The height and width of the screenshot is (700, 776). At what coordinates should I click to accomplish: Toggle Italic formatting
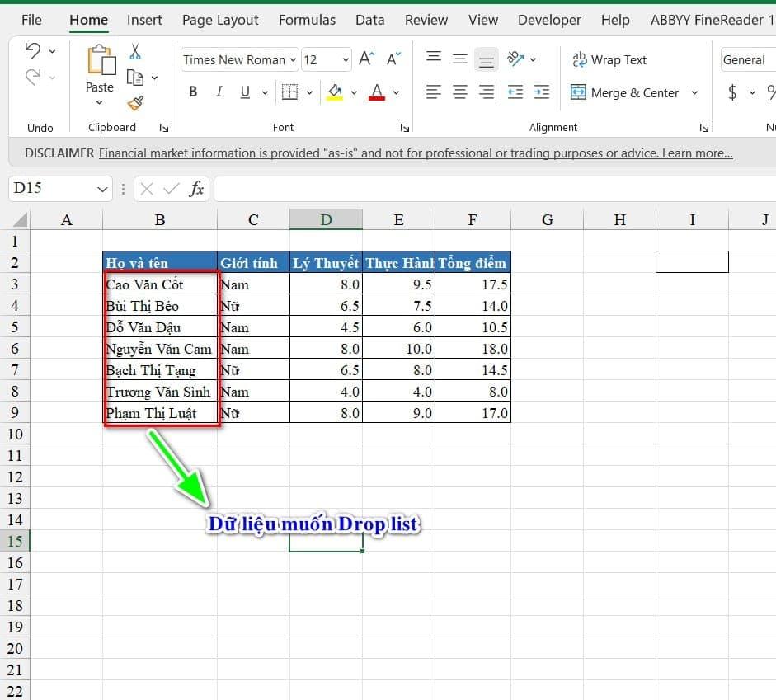click(x=219, y=92)
